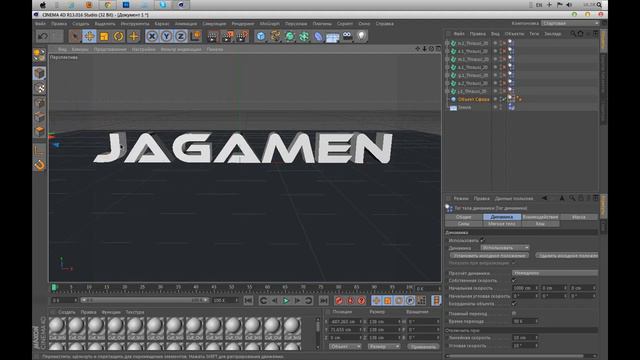Viewport: 640px width, 360px height.
Task: Expand the first extrude NURBS object
Action: 447,43
